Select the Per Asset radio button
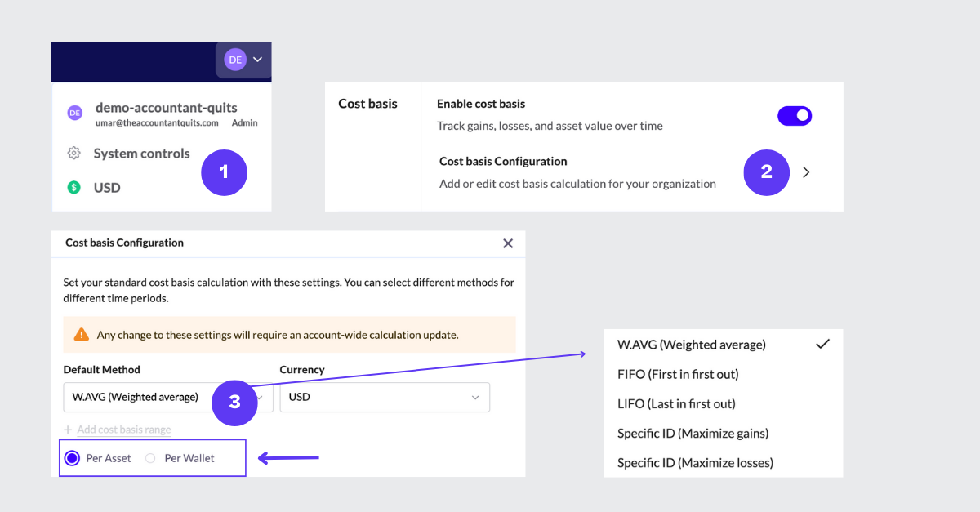The image size is (980, 512). pos(72,458)
